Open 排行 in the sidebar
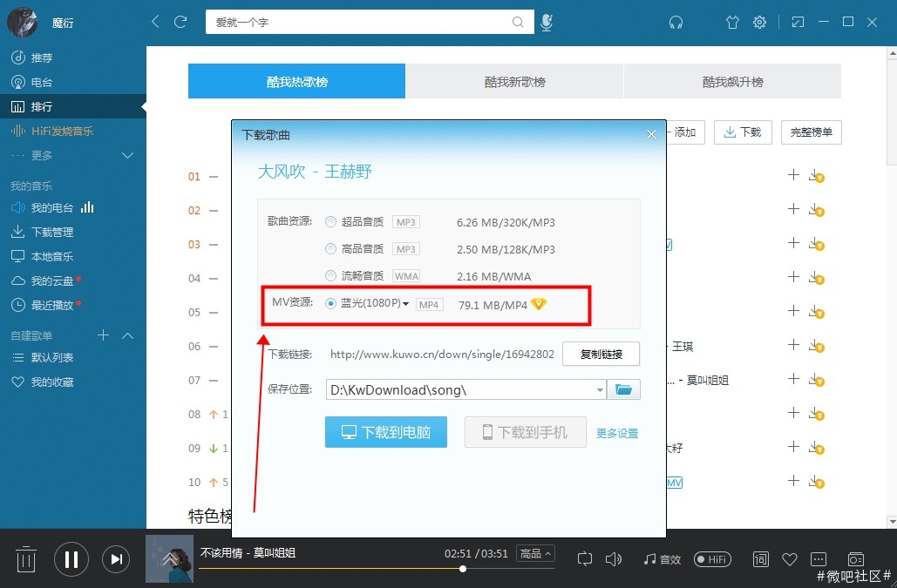The width and height of the screenshot is (897, 588). tap(73, 106)
